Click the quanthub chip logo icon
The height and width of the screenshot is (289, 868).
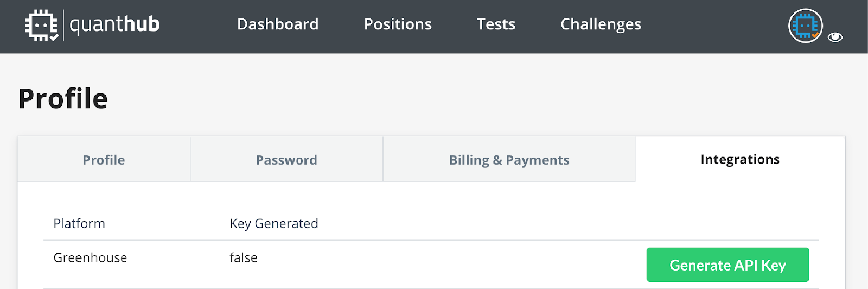tap(41, 25)
